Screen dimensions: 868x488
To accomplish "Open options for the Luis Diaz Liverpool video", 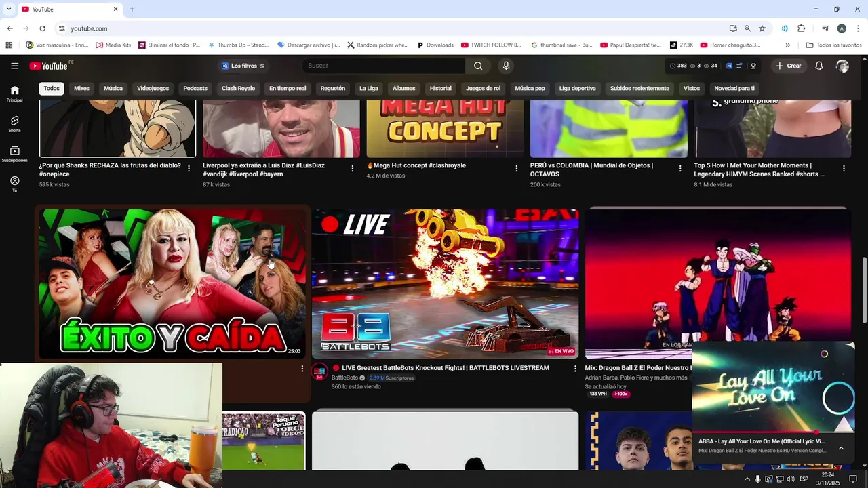I will (352, 168).
